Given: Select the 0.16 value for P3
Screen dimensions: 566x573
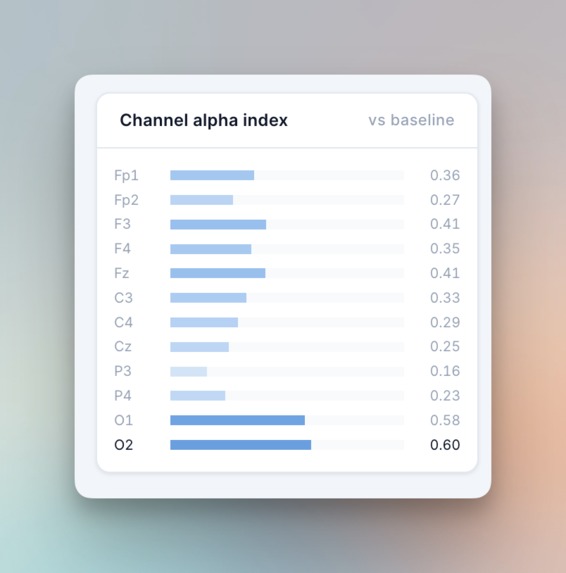Looking at the screenshot, I should tap(445, 371).
